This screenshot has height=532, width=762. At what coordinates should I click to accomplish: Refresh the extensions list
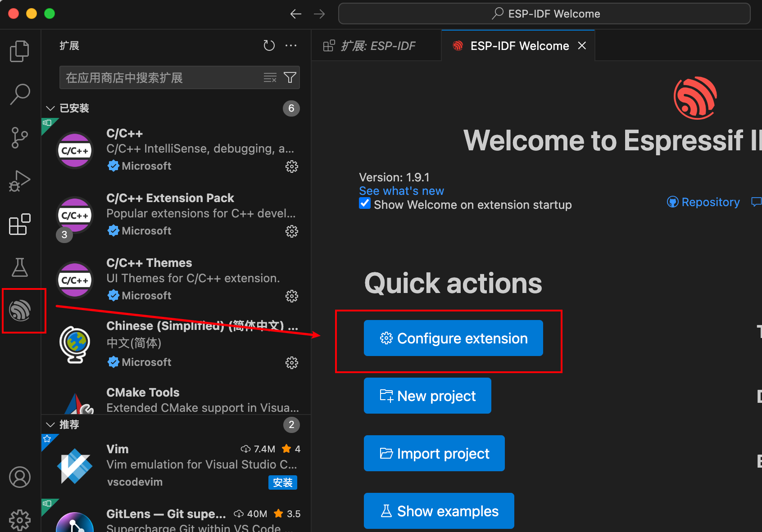coord(269,45)
